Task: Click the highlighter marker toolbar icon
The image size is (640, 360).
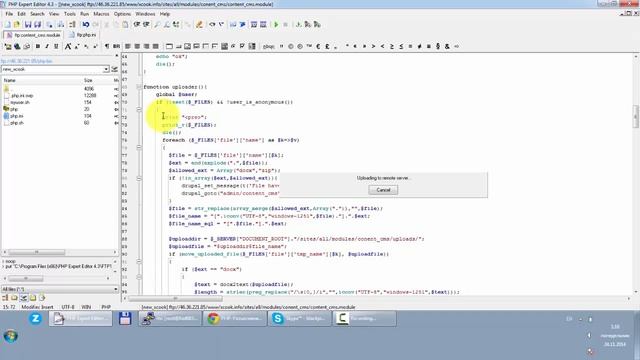Action: (199, 24)
